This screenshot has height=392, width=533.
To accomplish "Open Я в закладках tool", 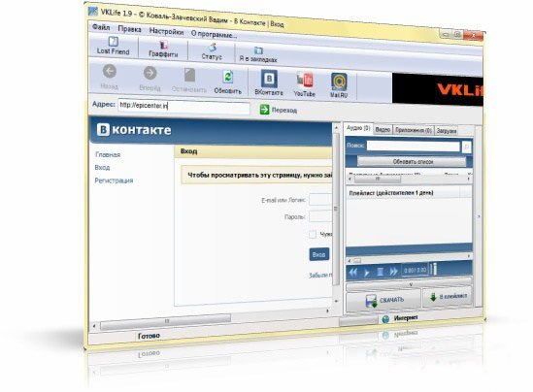I will pos(258,55).
